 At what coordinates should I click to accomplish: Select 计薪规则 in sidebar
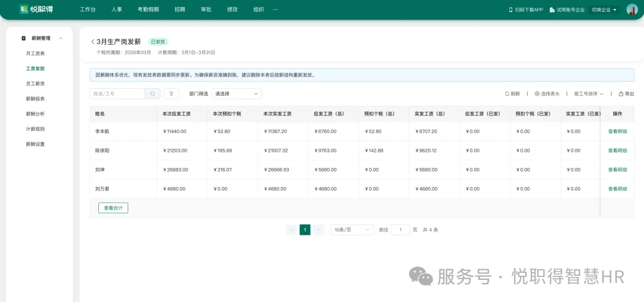click(35, 129)
